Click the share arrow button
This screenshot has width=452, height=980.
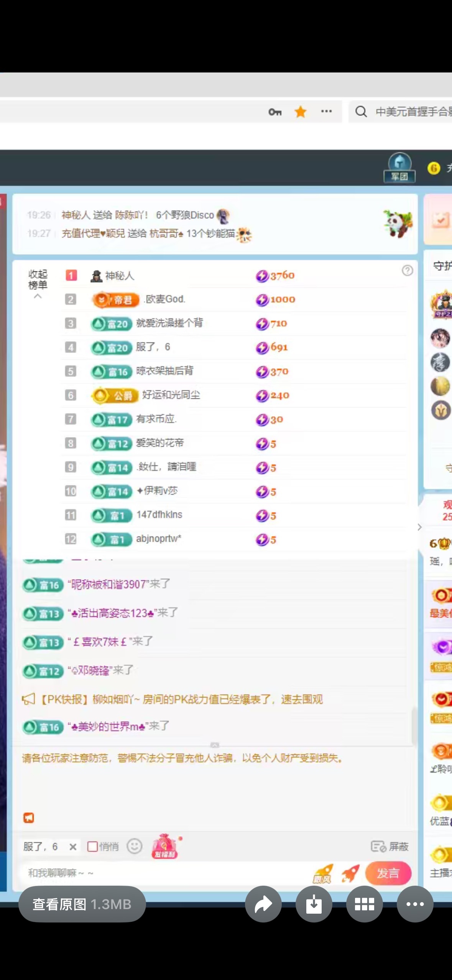coord(263,904)
